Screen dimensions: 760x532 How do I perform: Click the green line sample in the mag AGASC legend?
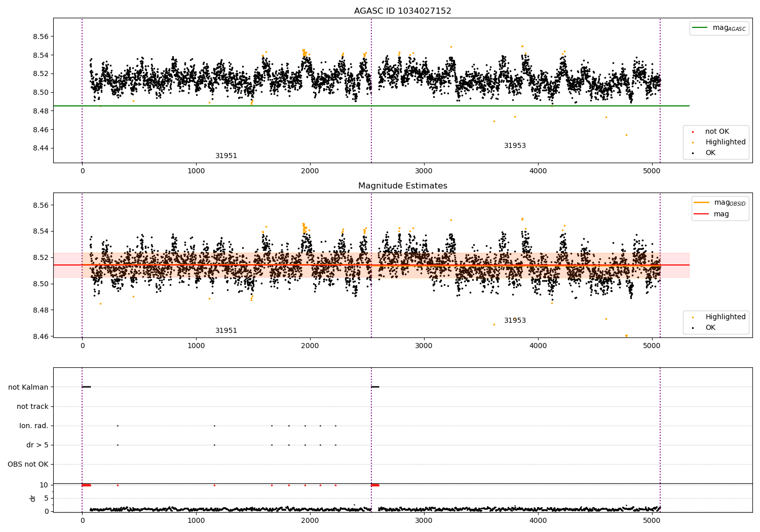tap(700, 28)
